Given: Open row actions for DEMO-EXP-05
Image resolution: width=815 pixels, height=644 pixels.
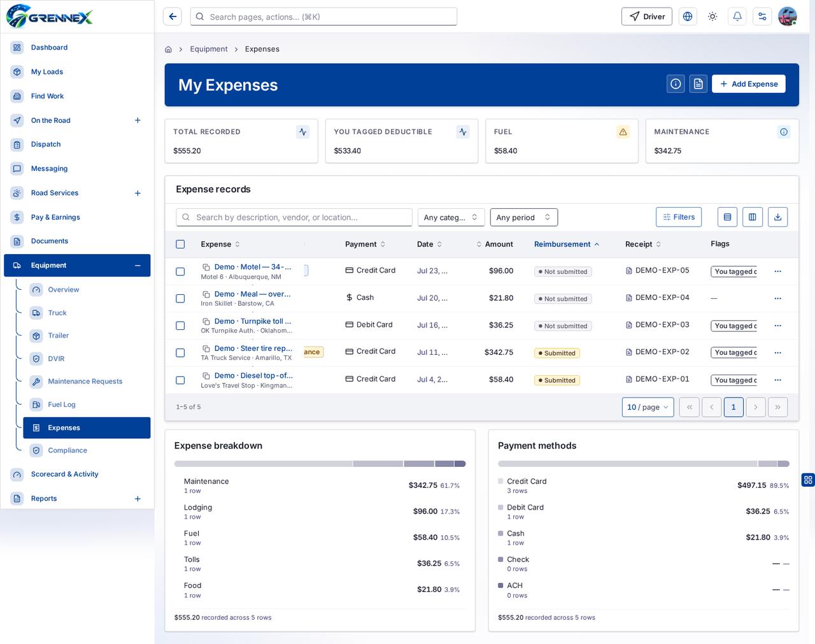Looking at the screenshot, I should coord(777,271).
